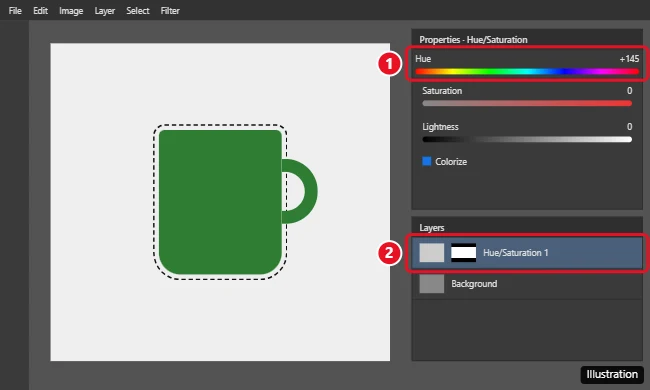This screenshot has width=650, height=390.
Task: Click the Background layer thumbnail
Action: tap(432, 283)
